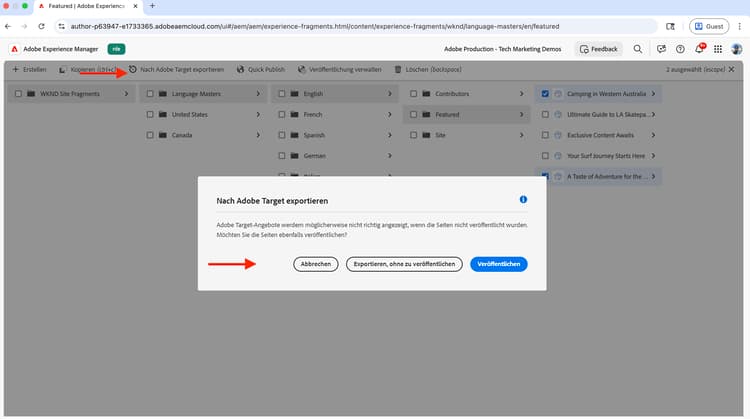
Task: Expand the Featured folder chevron
Action: [521, 114]
